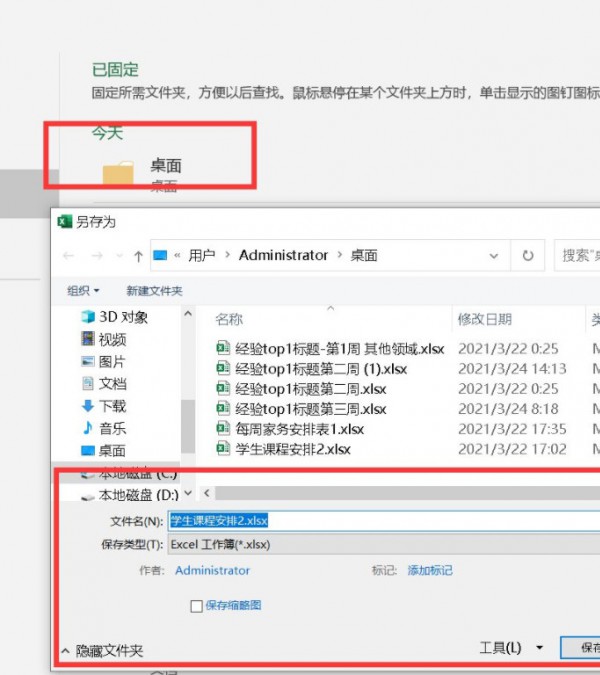
Task: Select file 经验top1标题第二周.xlsx
Action: point(311,389)
